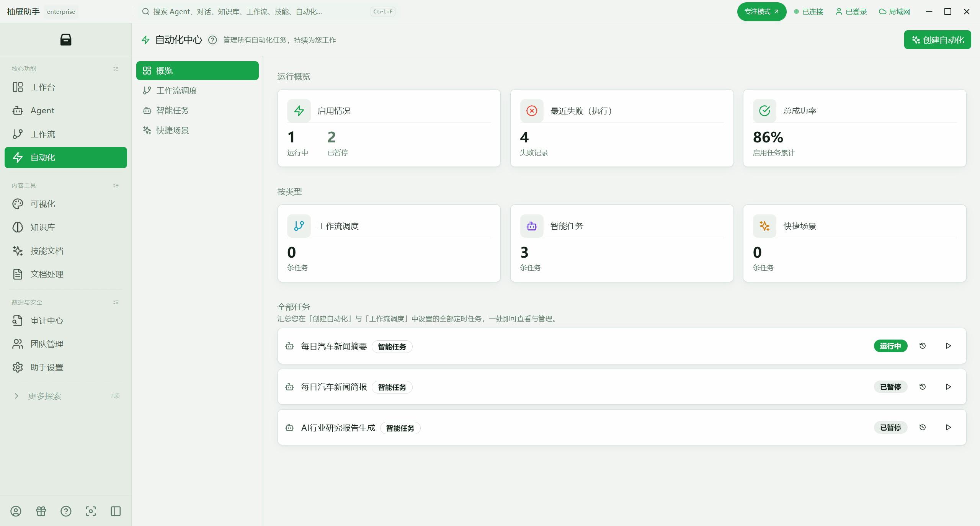Viewport: 980px width, 526px height.
Task: Open history icon for AI行业研究报告生成
Action: (923, 427)
